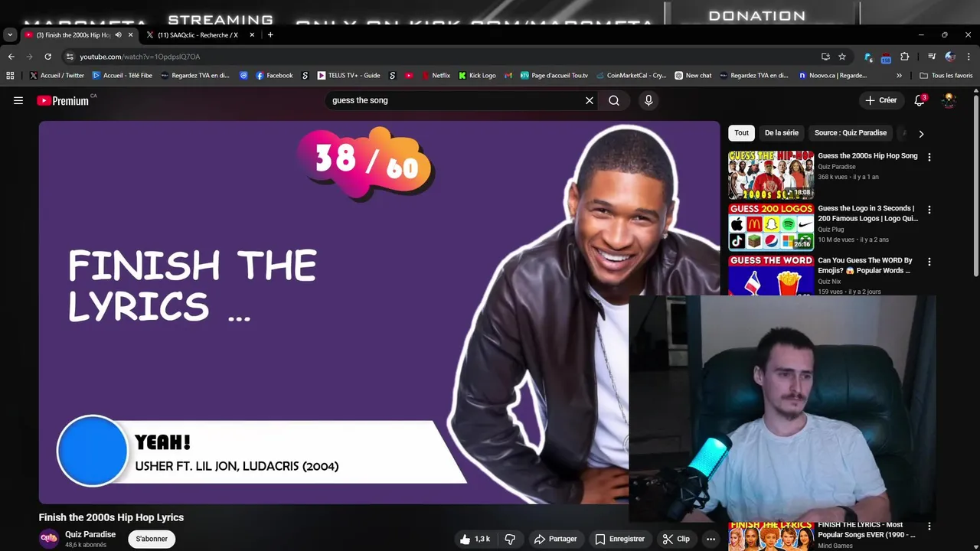Go to YouTube Premium home logo
Screen dimensions: 980x551
(x=63, y=100)
